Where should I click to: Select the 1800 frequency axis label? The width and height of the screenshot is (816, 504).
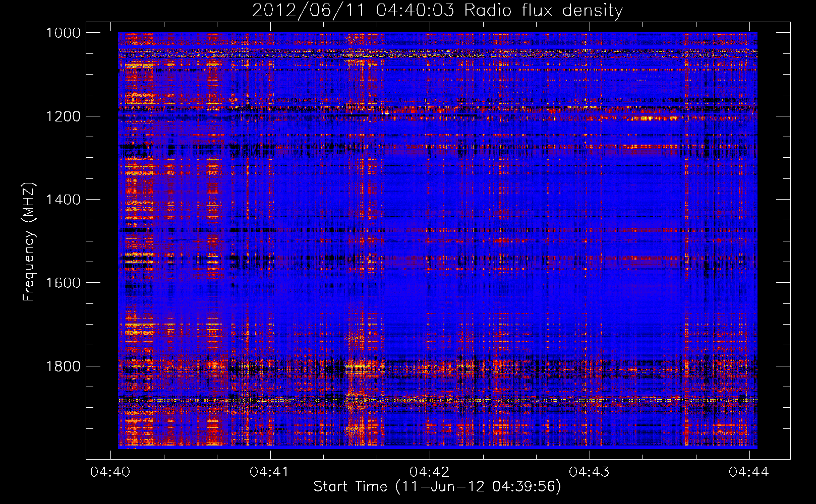pyautogui.click(x=64, y=366)
